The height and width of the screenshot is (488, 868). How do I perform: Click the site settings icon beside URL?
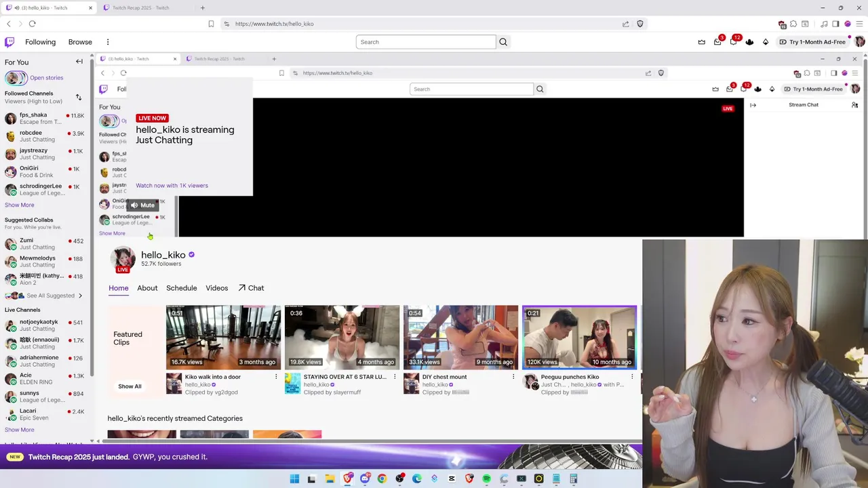(x=226, y=24)
